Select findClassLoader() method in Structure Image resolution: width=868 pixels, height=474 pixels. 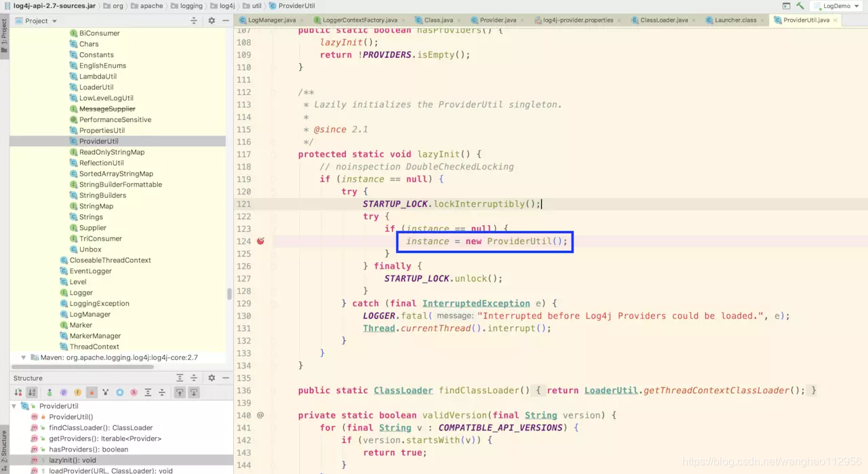[x=101, y=428]
